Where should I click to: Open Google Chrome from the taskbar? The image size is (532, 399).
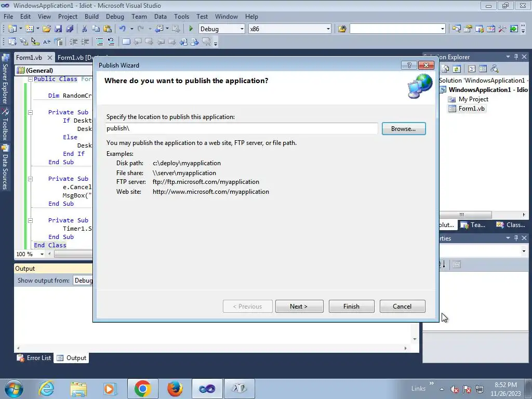coord(142,389)
